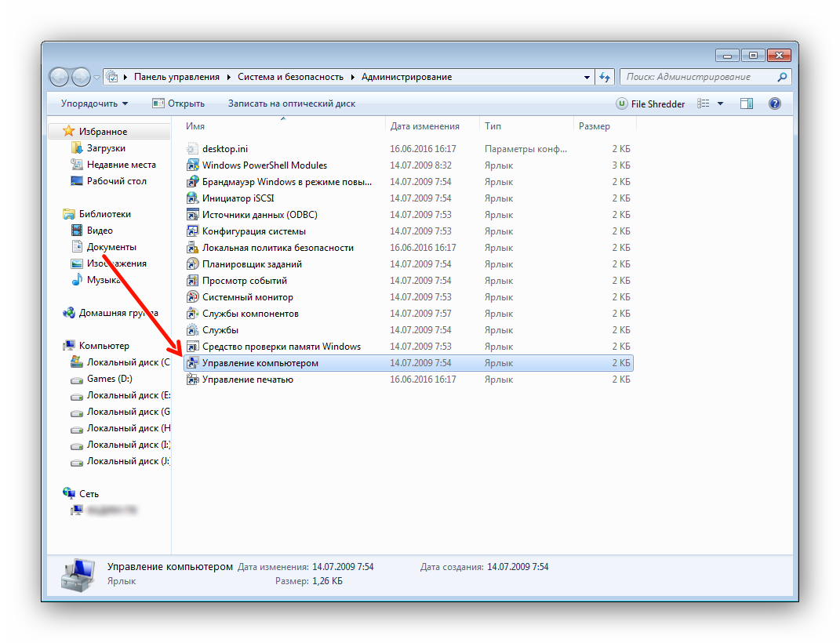The width and height of the screenshot is (840, 643).
Task: Open Загрузки in the favorites sidebar
Action: pos(106,148)
